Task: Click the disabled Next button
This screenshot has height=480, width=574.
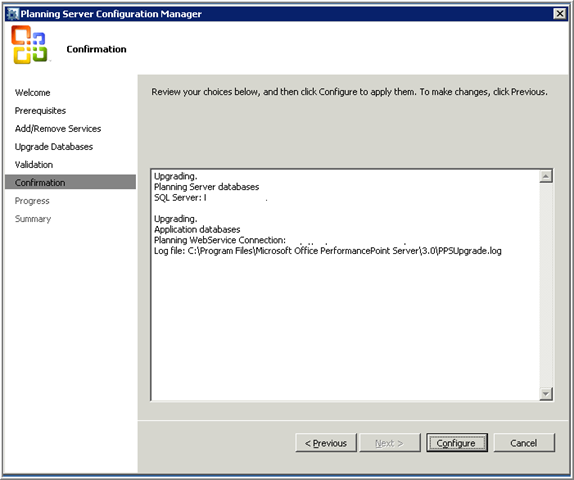Action: 390,443
